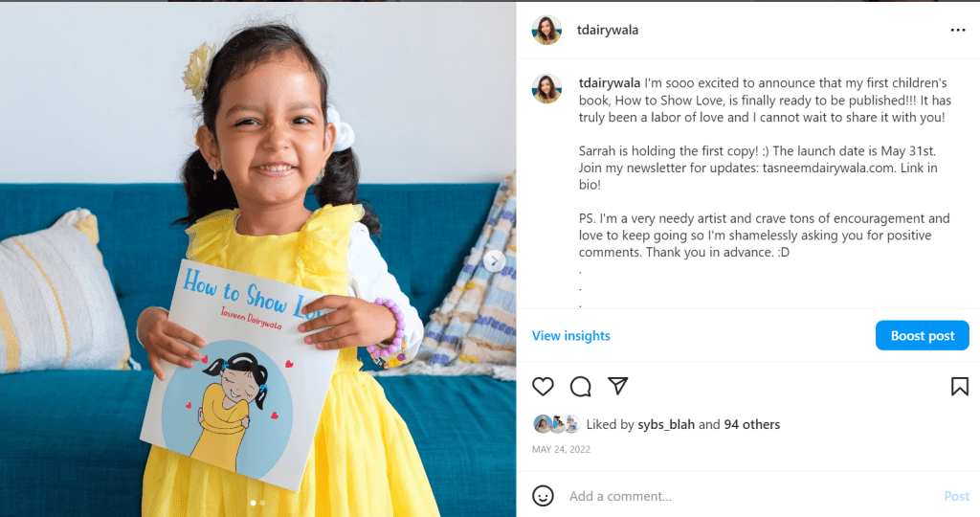
Task: Open the MAY 24, 2022 timestamp link
Action: [x=561, y=449]
